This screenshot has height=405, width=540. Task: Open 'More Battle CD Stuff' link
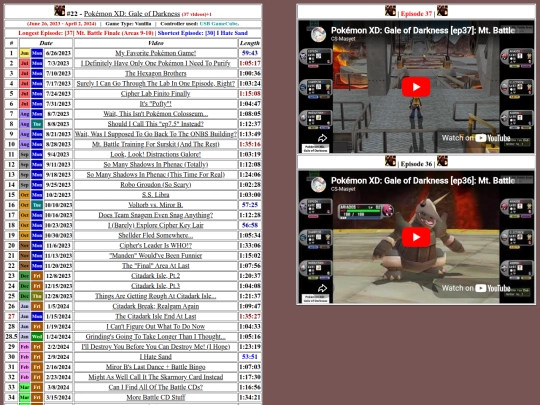[156, 397]
